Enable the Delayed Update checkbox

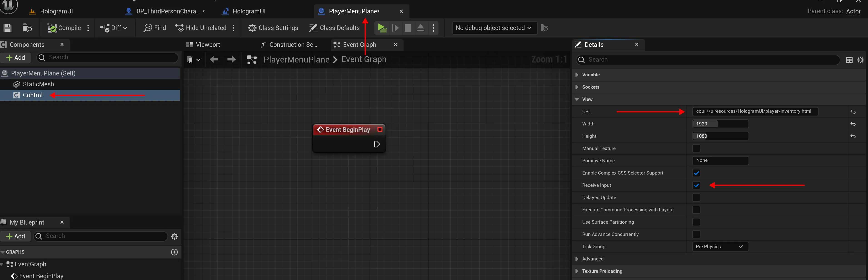tap(696, 197)
